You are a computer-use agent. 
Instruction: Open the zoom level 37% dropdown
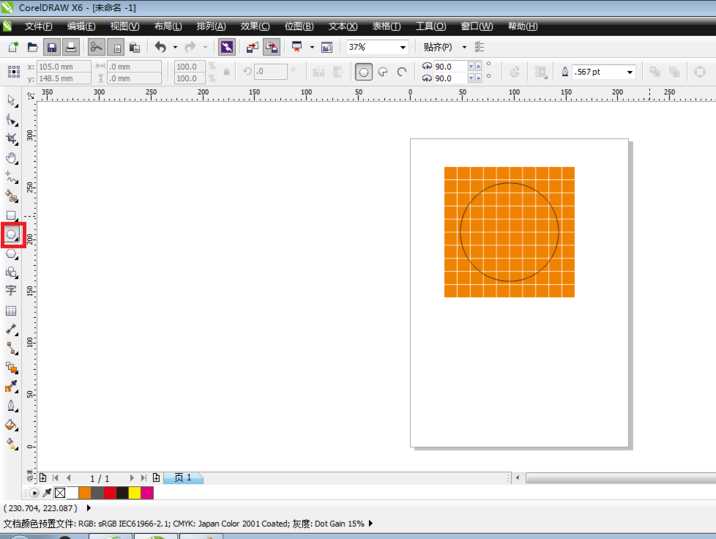click(403, 47)
